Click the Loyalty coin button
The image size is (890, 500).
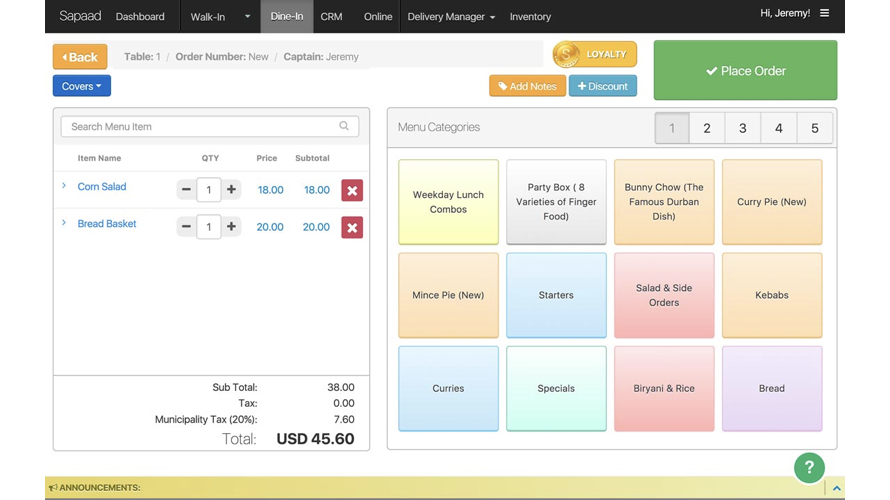tap(595, 55)
